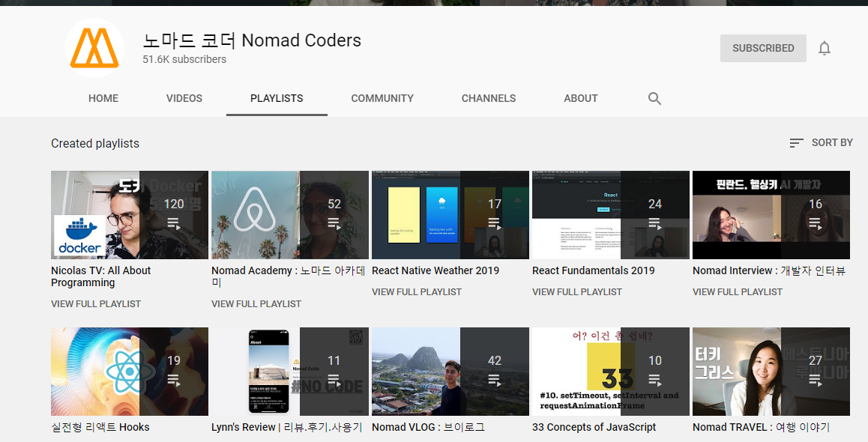The image size is (868, 442).
Task: Open the COMMUNITY tab
Action: 382,98
